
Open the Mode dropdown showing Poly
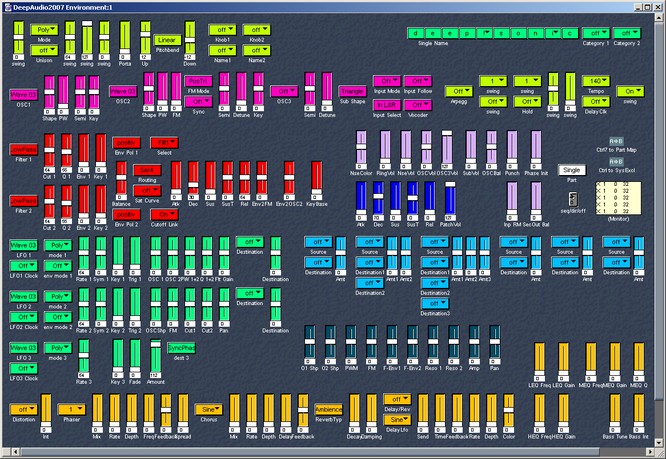coord(44,30)
